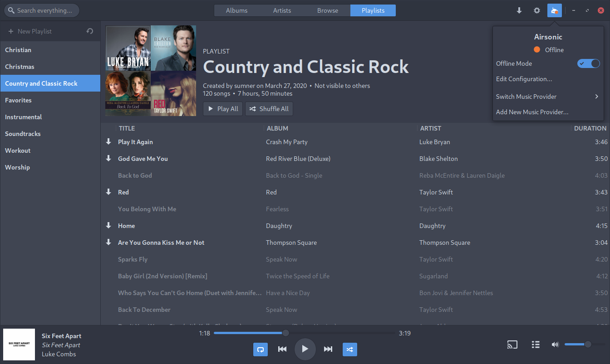The image size is (610, 364).
Task: Skip to the previous track
Action: point(282,349)
